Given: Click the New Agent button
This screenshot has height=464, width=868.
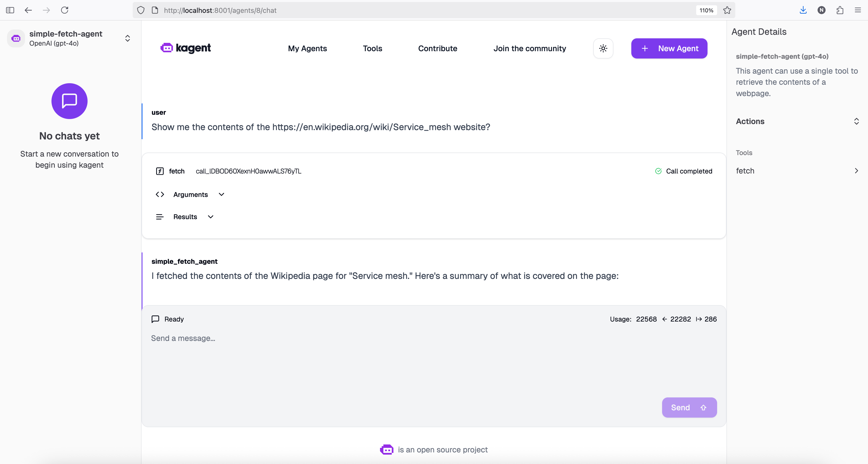Looking at the screenshot, I should coord(669,48).
